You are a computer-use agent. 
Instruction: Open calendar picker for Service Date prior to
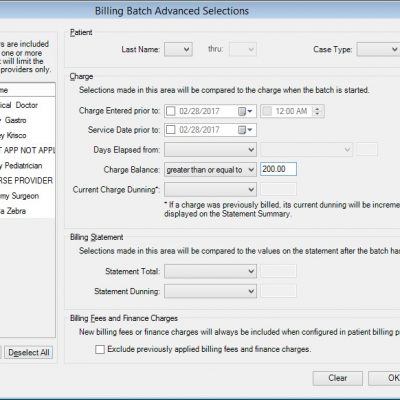point(245,130)
